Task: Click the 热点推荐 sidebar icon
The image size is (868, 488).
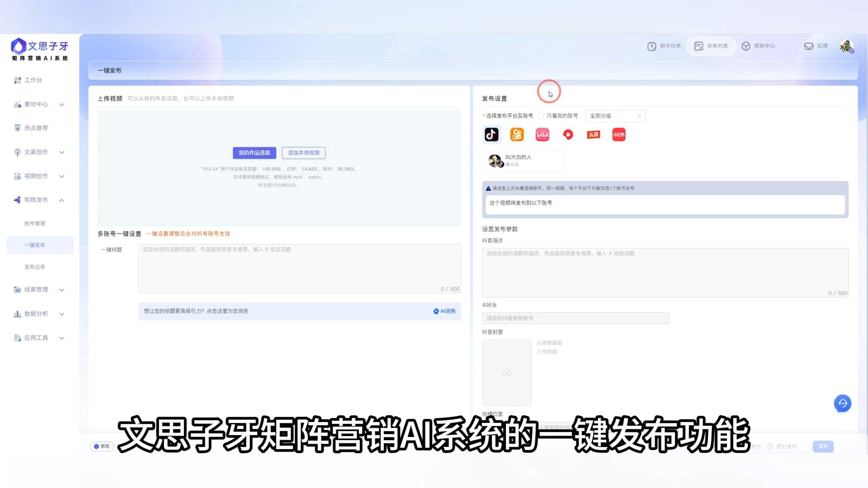Action: [17, 128]
